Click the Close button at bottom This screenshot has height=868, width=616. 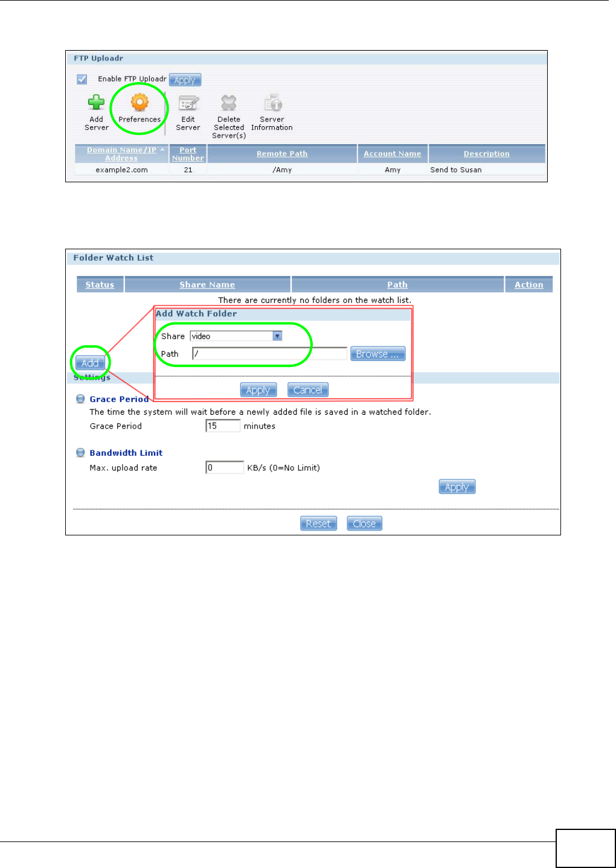click(364, 523)
